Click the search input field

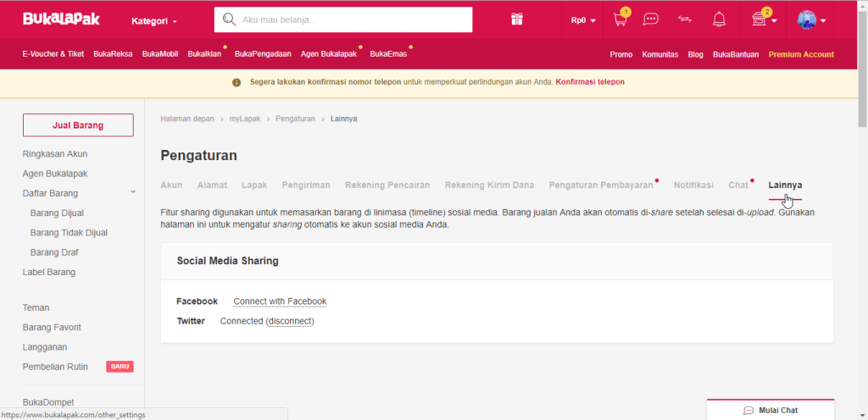coord(343,19)
